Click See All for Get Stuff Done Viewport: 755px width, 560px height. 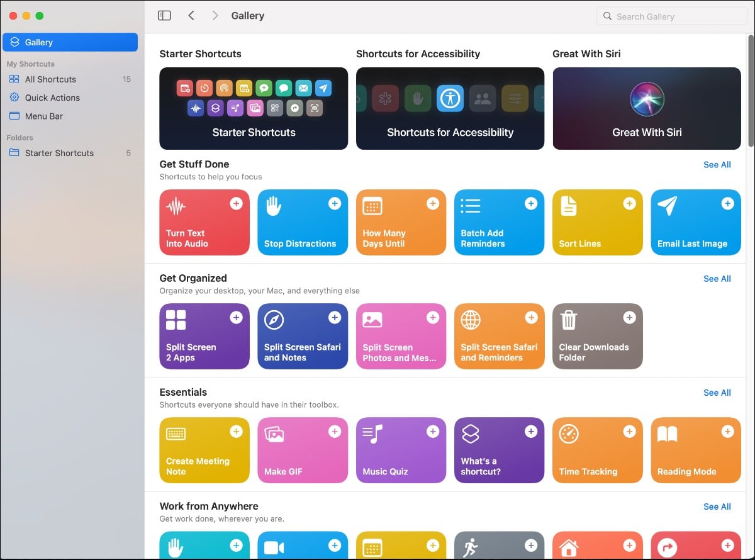tap(717, 165)
